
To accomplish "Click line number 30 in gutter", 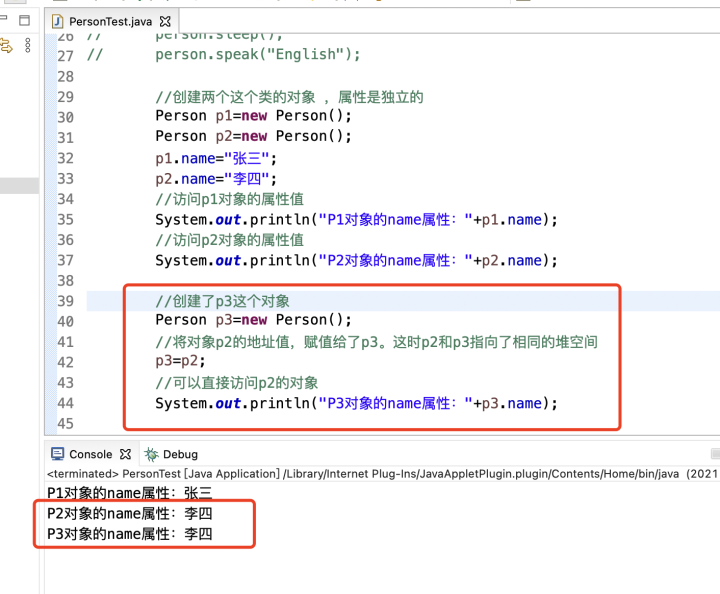I will (65, 118).
